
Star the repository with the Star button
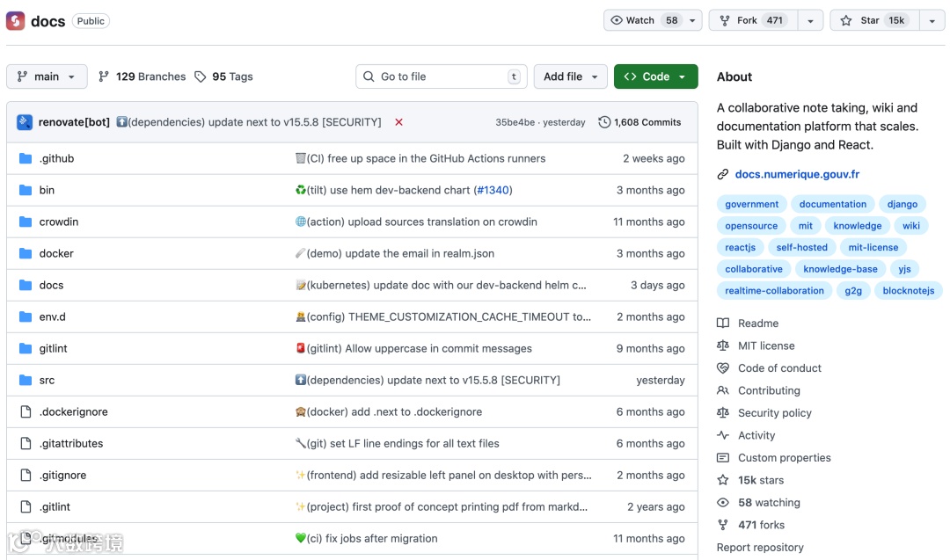(875, 20)
